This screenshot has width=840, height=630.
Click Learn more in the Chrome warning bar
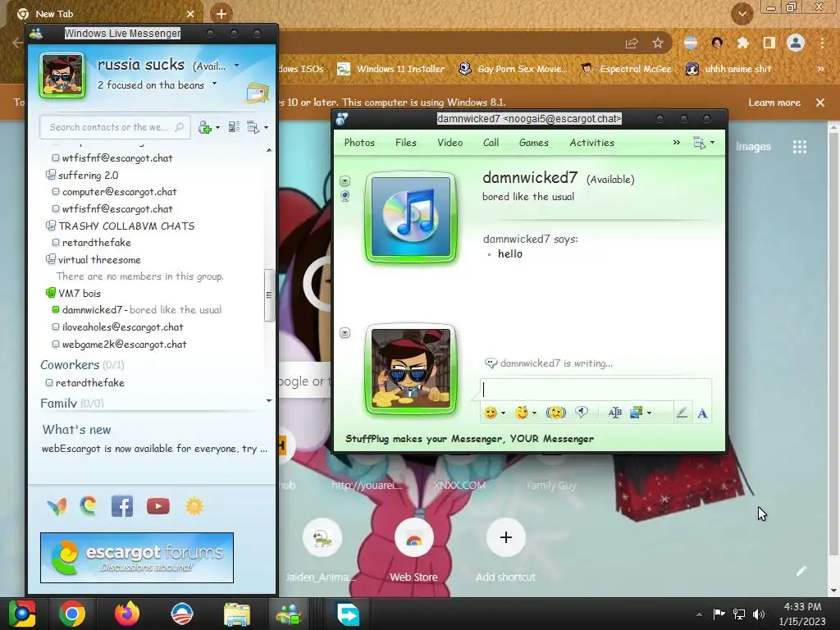click(x=774, y=103)
